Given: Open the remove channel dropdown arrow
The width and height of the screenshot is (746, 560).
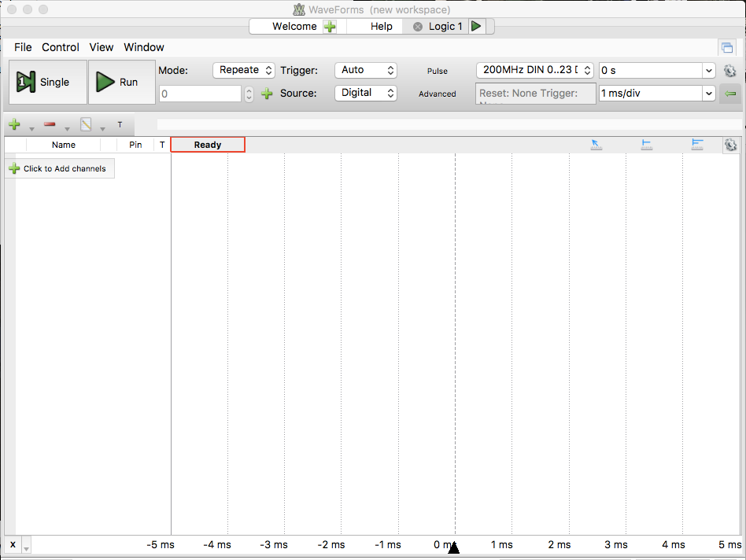Looking at the screenshot, I should click(x=67, y=129).
